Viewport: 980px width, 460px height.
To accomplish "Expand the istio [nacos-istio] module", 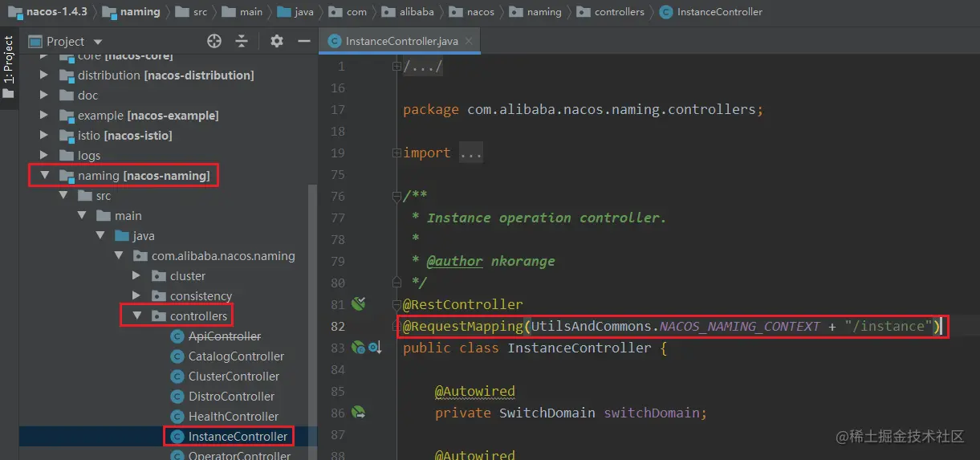I will click(45, 136).
